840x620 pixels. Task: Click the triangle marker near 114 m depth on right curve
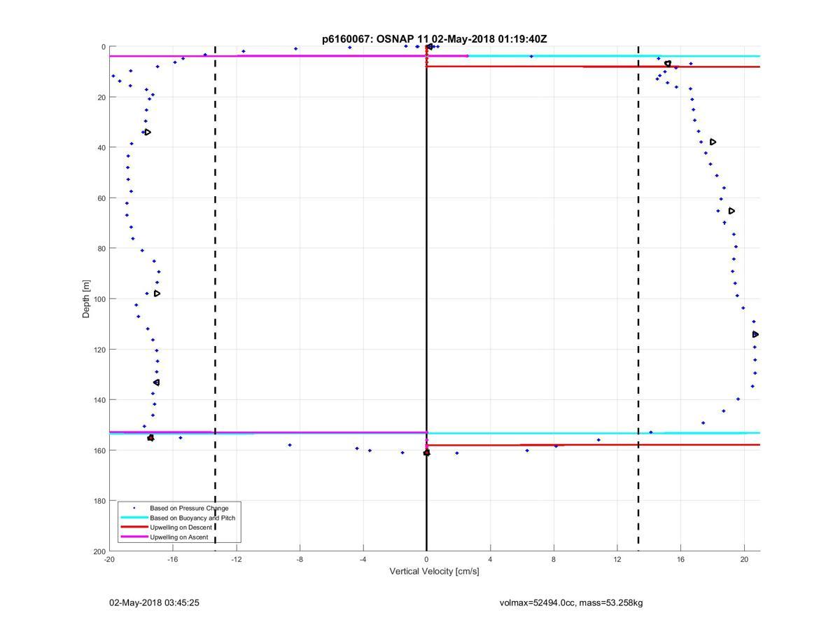coord(755,334)
